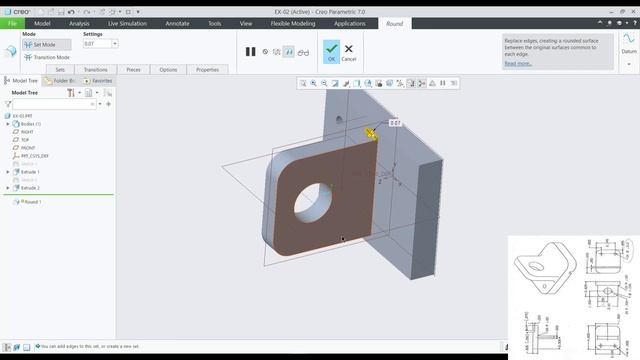Click the Model Tree filter funnel icon
The height and width of the screenshot is (360, 640).
(8, 104)
